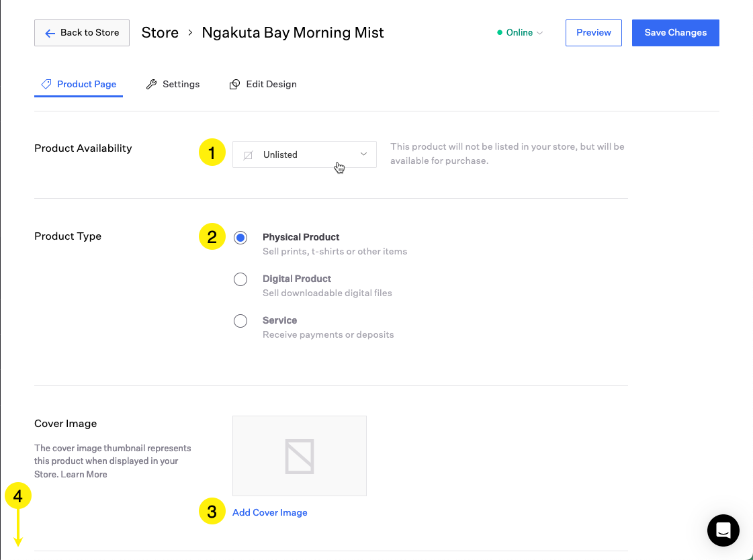753x560 pixels.
Task: Click the tag icon beside Product Page
Action: 46,84
